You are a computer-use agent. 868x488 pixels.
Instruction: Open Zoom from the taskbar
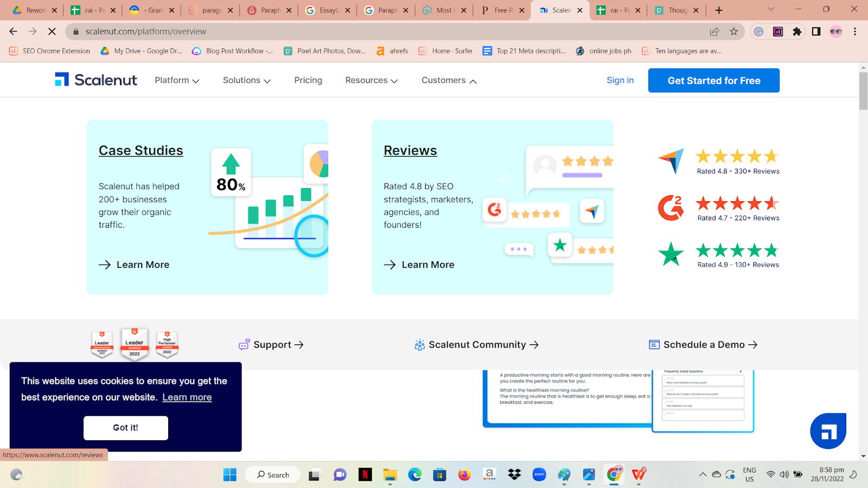(x=539, y=475)
